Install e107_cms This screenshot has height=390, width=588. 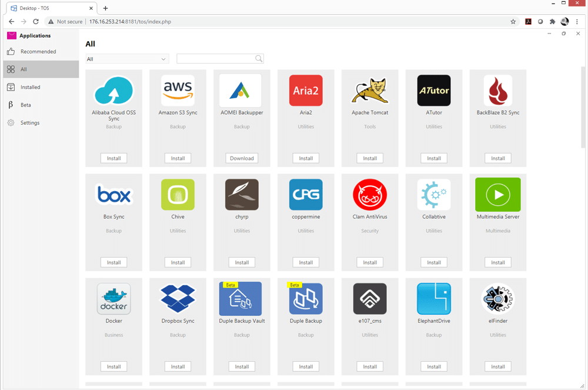370,366
